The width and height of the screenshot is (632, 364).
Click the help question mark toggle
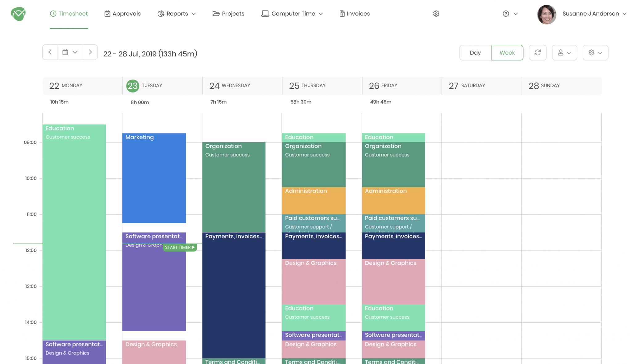[x=510, y=14]
